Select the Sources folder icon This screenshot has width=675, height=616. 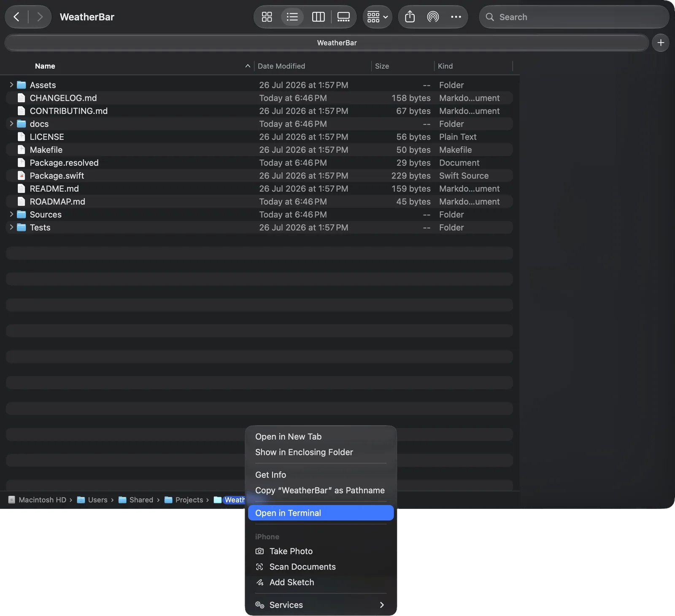coord(22,215)
